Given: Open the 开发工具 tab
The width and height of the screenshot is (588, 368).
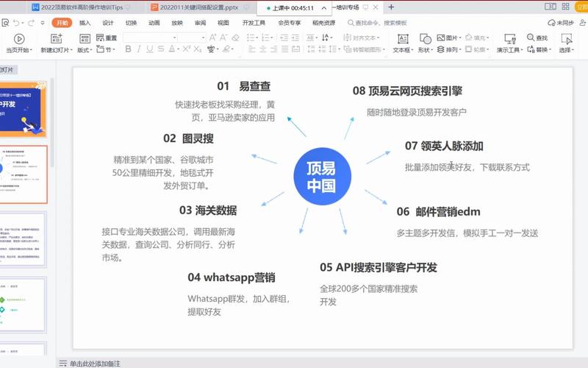Looking at the screenshot, I should coord(254,23).
